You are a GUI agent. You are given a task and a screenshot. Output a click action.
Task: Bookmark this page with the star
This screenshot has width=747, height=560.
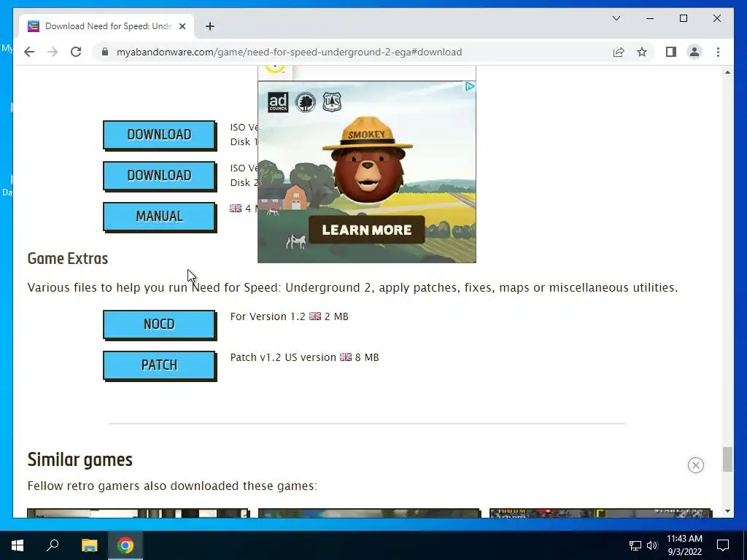(642, 52)
